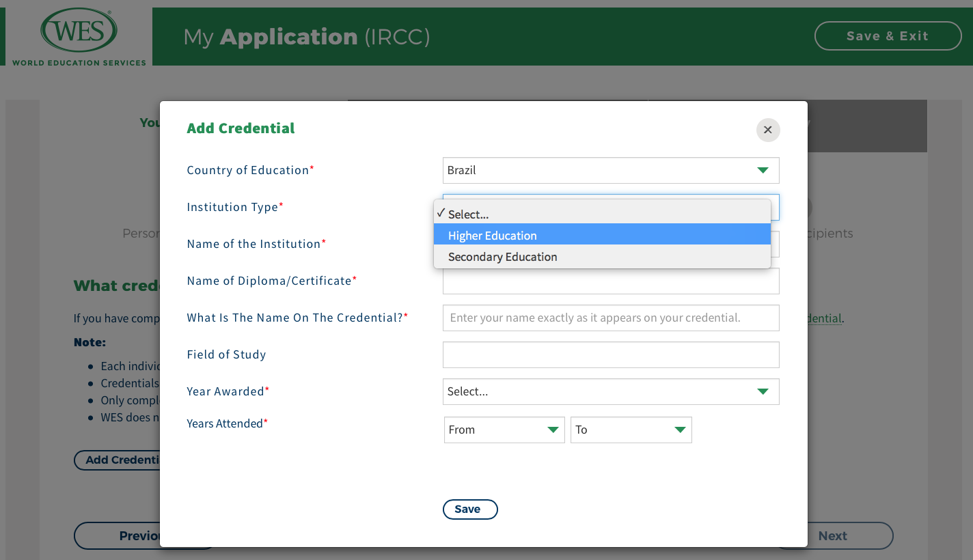
Task: Click the Field of Study input
Action: [x=610, y=355]
